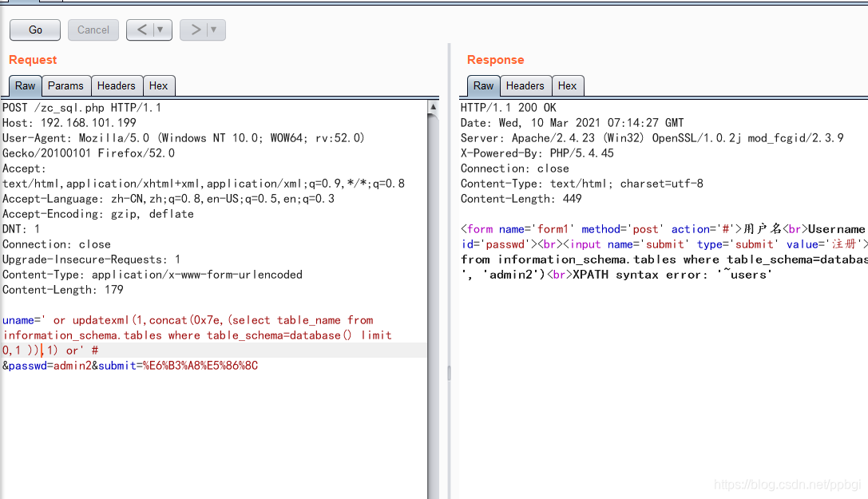Click the Accept-Language header line

(168, 199)
